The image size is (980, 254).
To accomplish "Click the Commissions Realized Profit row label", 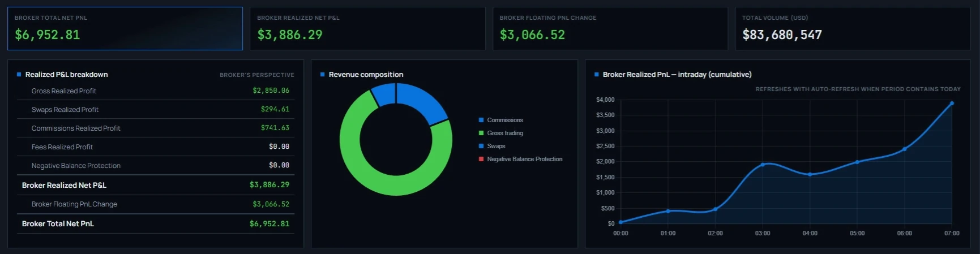I will pyautogui.click(x=76, y=128).
